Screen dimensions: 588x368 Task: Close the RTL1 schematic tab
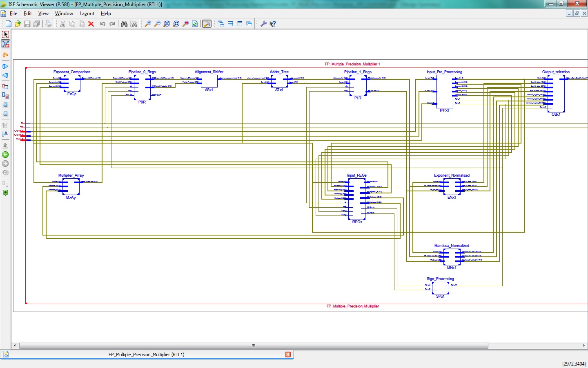[x=288, y=355]
